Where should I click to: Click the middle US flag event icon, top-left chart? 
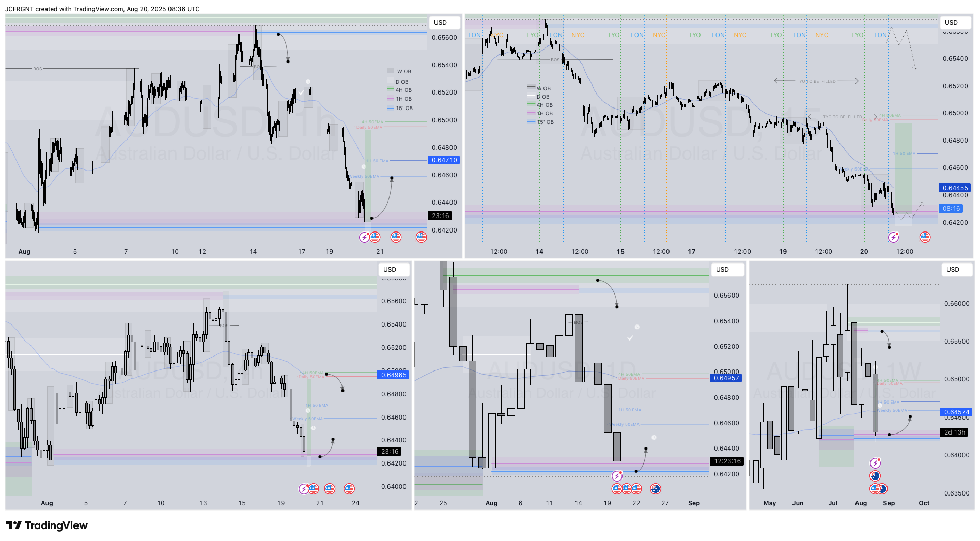(x=396, y=237)
